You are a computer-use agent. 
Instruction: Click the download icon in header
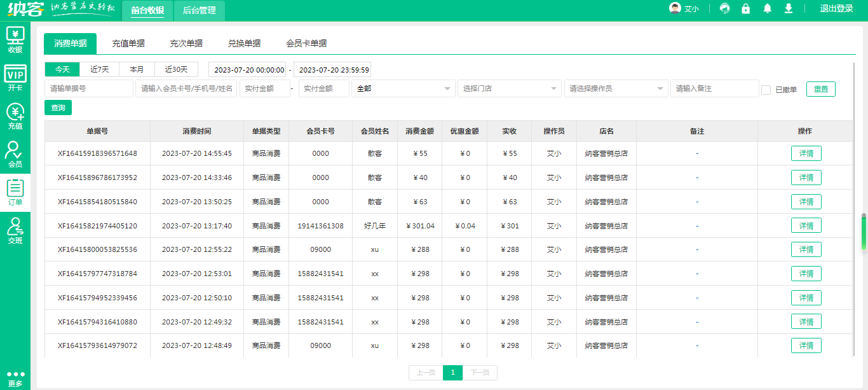tap(789, 9)
